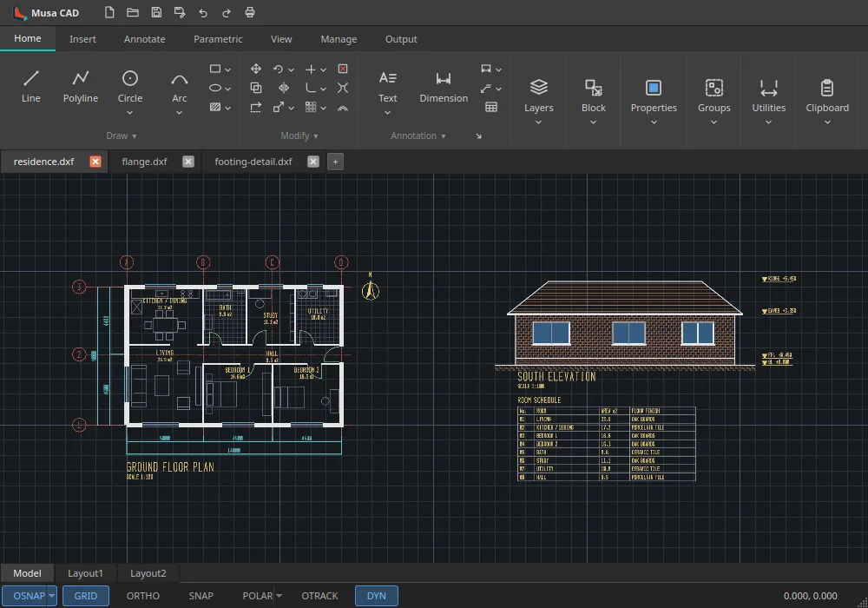Undo the last action
Image resolution: width=868 pixels, height=608 pixels.
click(203, 12)
